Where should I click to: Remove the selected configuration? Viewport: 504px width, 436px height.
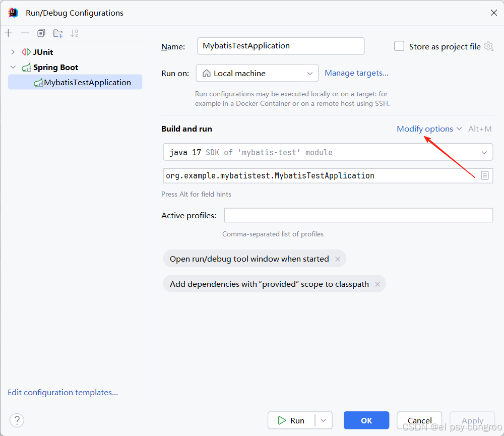coord(25,33)
